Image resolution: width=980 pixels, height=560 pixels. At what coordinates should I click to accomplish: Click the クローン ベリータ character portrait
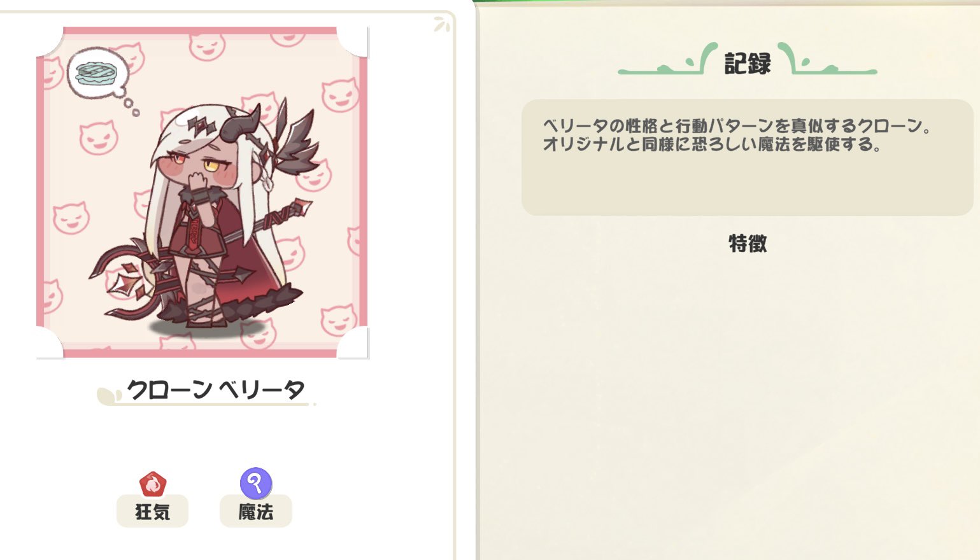(x=202, y=192)
